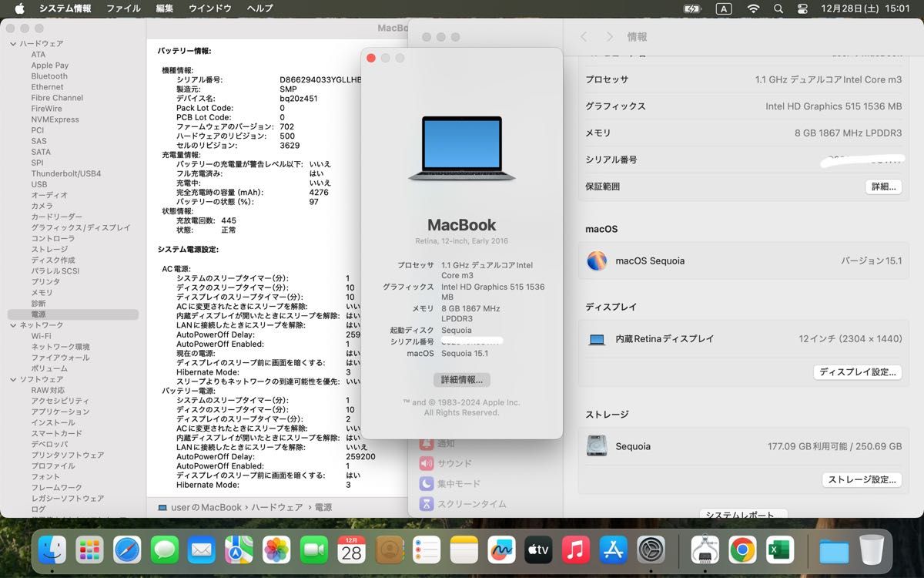Image resolution: width=924 pixels, height=578 pixels.
Task: Launch Google Chrome from Dock
Action: pyautogui.click(x=742, y=549)
